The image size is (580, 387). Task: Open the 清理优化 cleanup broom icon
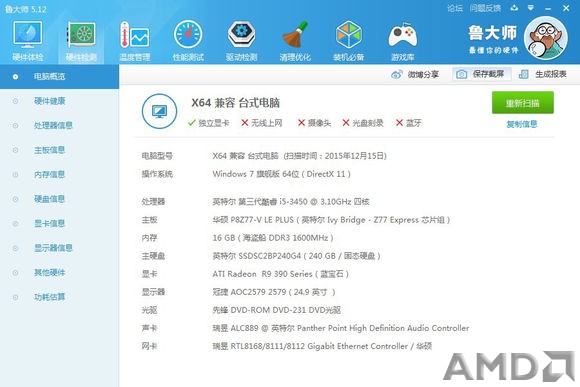[295, 41]
